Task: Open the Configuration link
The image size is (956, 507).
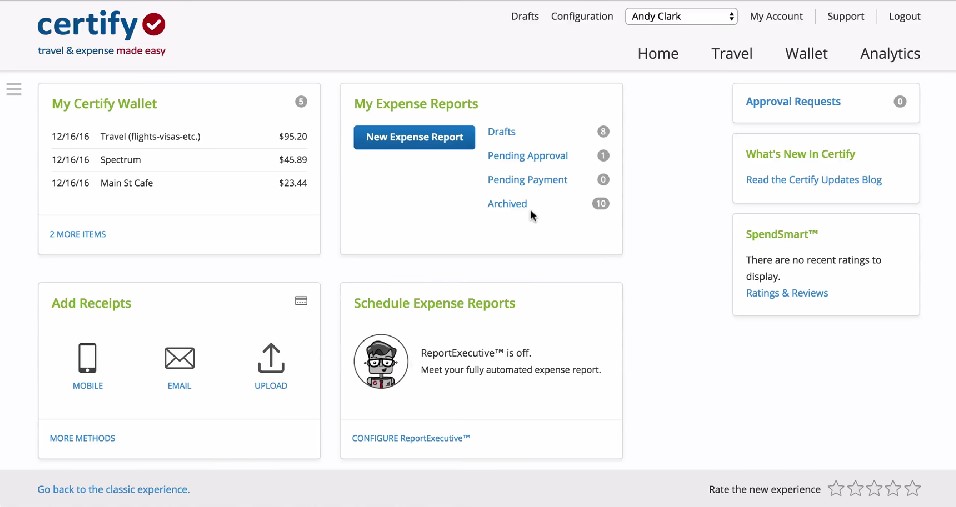Action: [x=582, y=16]
